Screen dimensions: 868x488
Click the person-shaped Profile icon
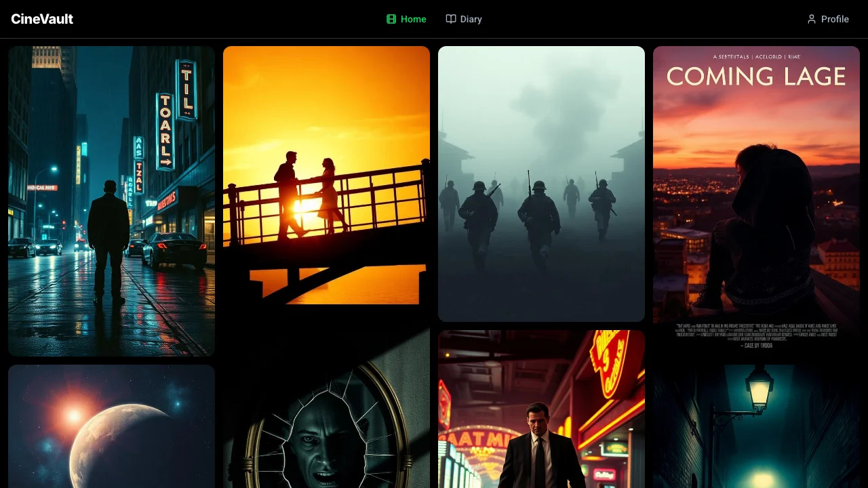pos(812,19)
